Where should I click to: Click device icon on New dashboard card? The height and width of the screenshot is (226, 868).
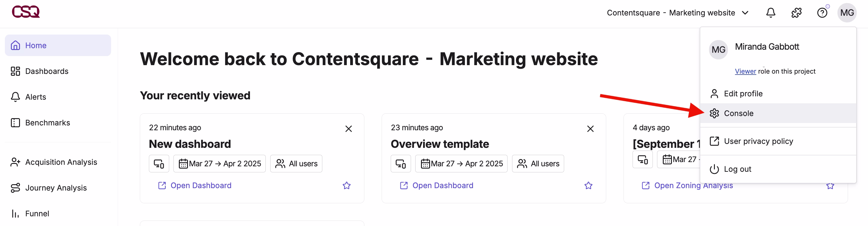pyautogui.click(x=159, y=164)
